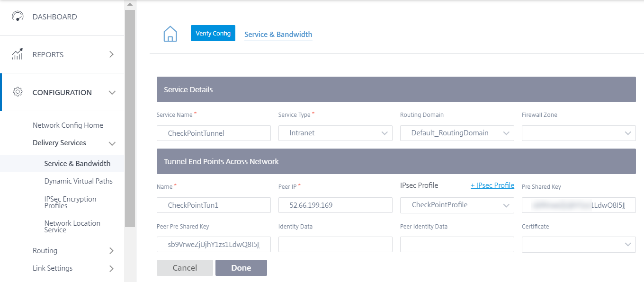
Task: Click the Pre Shared Key field
Action: pos(579,205)
